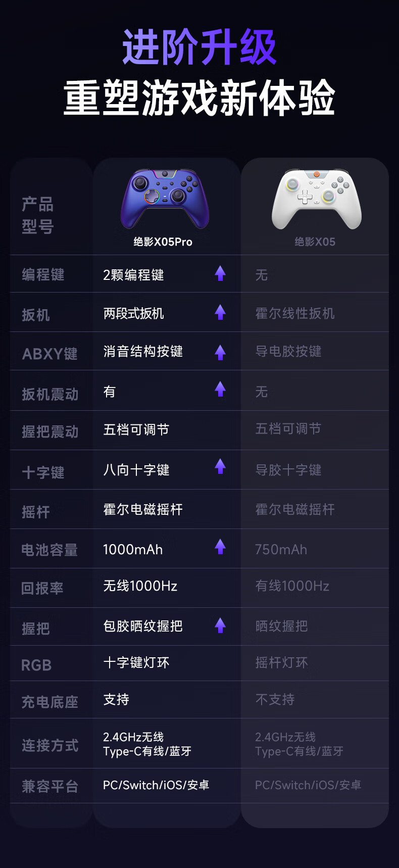Screen dimensions: 399x868
Task: Click the 进阶升级 purple heading
Action: (199, 47)
